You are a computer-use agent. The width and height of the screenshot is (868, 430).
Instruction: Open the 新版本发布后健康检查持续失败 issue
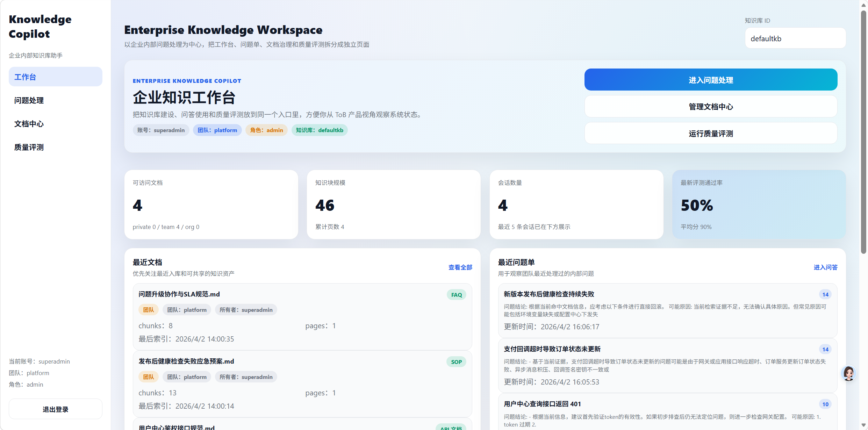point(549,294)
